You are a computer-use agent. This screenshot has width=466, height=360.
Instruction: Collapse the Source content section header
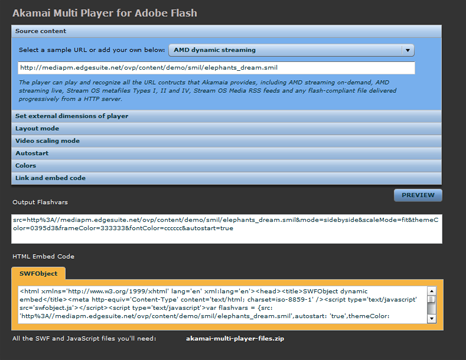point(226,31)
